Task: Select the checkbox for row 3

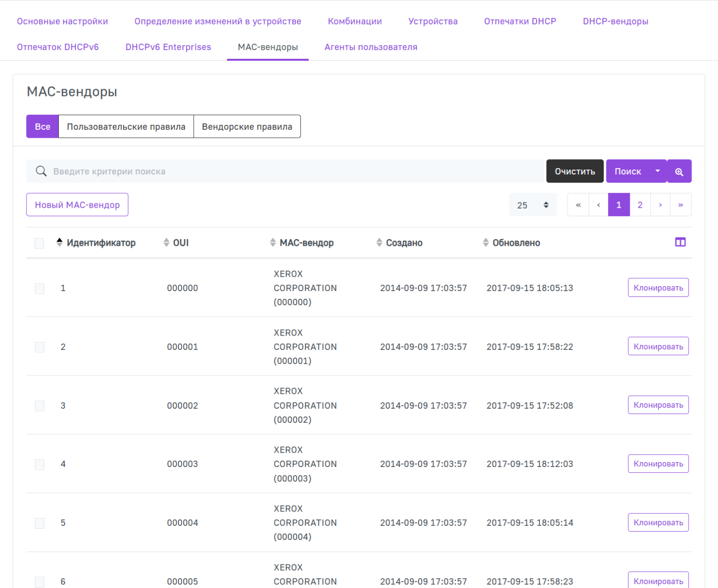Action: point(40,406)
